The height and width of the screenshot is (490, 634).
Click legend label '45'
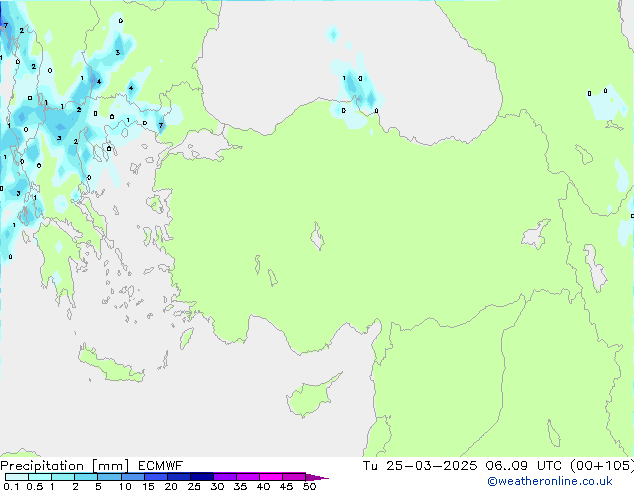pyautogui.click(x=286, y=486)
